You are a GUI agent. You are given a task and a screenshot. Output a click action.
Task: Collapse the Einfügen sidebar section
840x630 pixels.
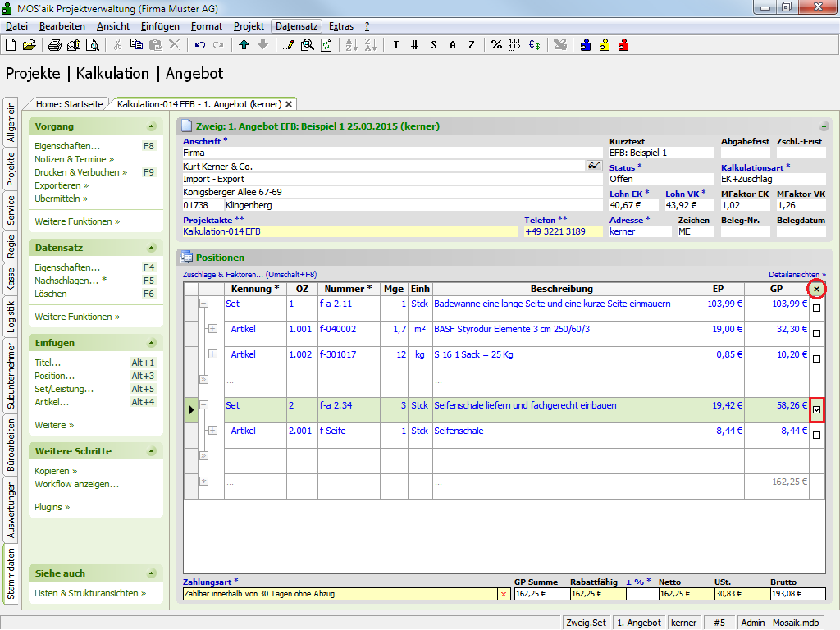click(151, 343)
